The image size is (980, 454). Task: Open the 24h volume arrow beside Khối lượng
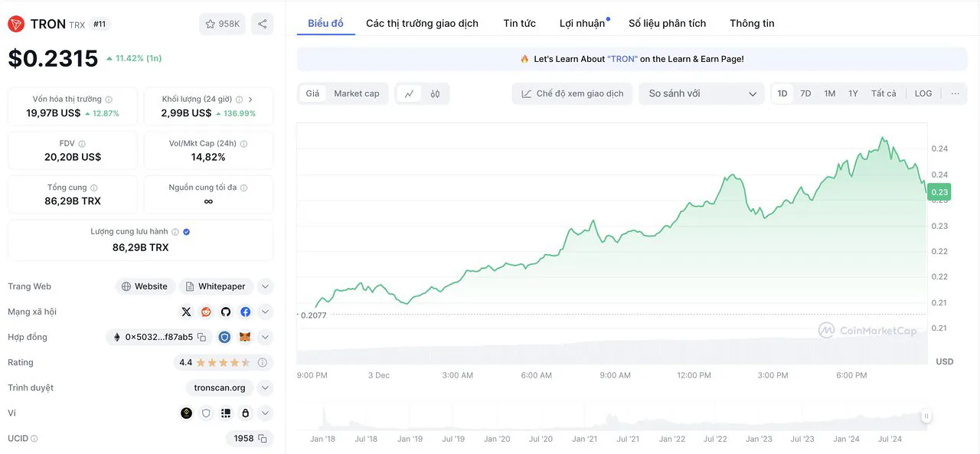pyautogui.click(x=250, y=100)
